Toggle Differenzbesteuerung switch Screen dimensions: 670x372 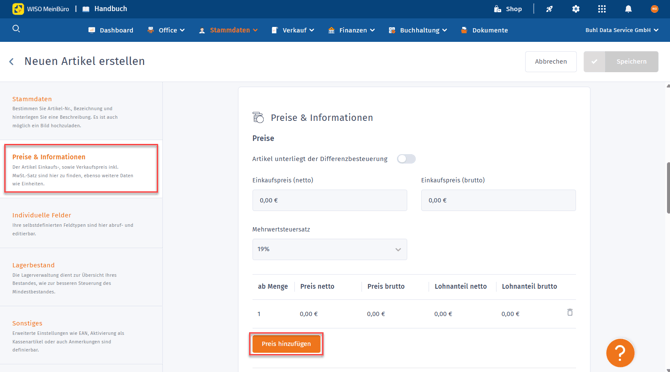tap(406, 159)
